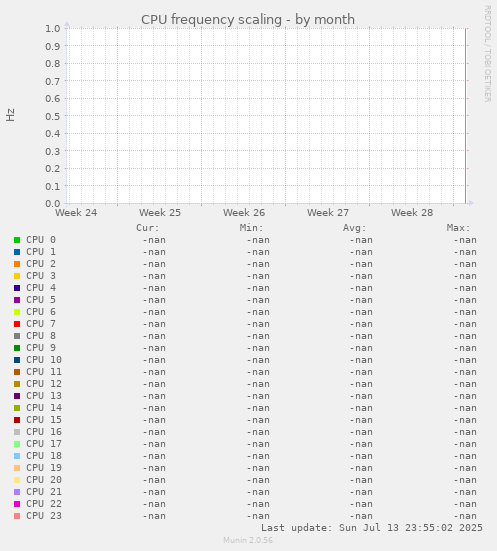Click the Avg value '-nan' for CPU 12
497x551 pixels.
coord(361,384)
